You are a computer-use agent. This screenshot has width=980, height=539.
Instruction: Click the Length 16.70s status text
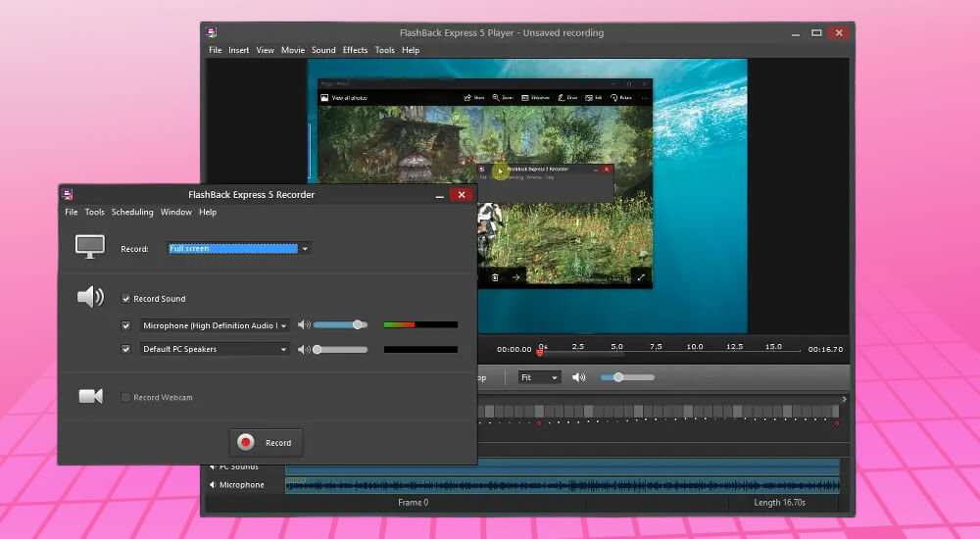pos(779,503)
